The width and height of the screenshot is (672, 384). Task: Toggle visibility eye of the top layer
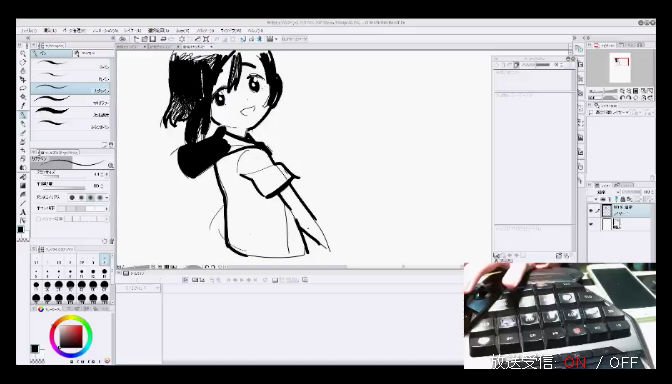point(590,211)
